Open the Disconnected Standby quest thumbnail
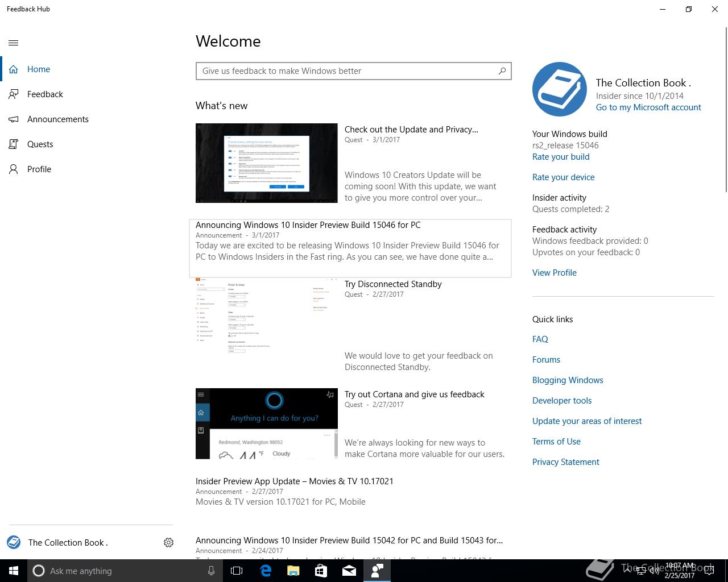This screenshot has width=728, height=582. pyautogui.click(x=267, y=316)
